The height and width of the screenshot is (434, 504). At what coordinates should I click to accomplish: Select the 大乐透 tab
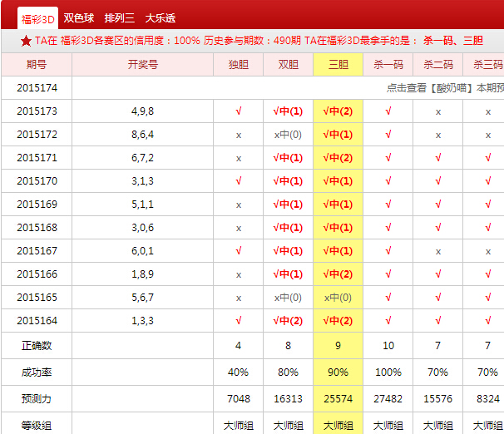tap(161, 18)
